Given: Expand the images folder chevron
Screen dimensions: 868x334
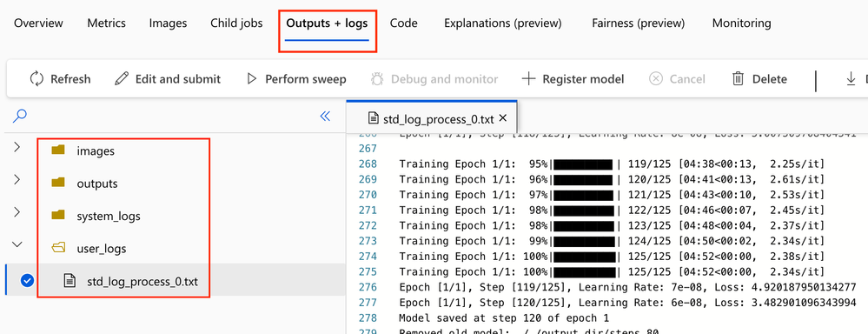Looking at the screenshot, I should pos(17,147).
